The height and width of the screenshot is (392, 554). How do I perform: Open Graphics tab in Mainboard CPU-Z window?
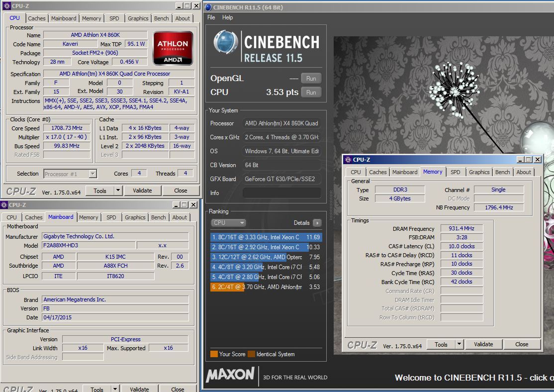point(135,217)
